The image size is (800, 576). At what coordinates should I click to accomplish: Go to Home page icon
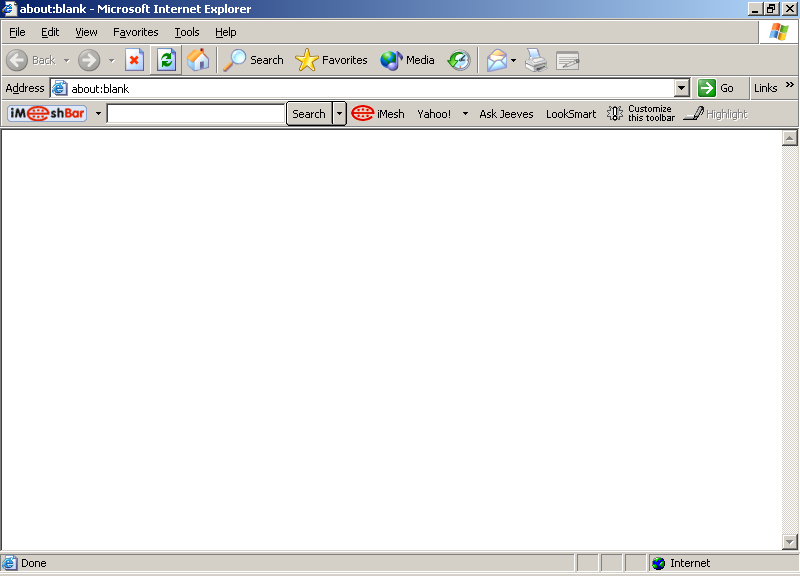click(198, 60)
